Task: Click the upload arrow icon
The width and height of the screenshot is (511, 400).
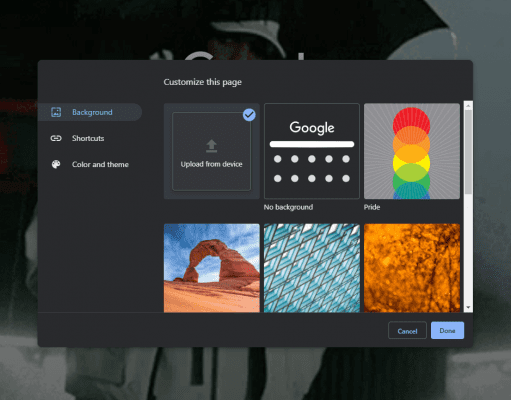Action: click(211, 146)
